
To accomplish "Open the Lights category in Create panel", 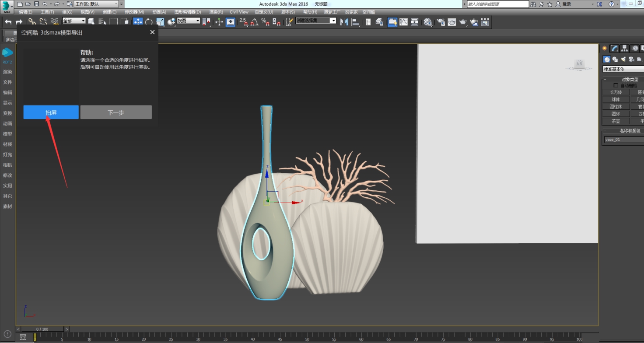I will tap(623, 59).
